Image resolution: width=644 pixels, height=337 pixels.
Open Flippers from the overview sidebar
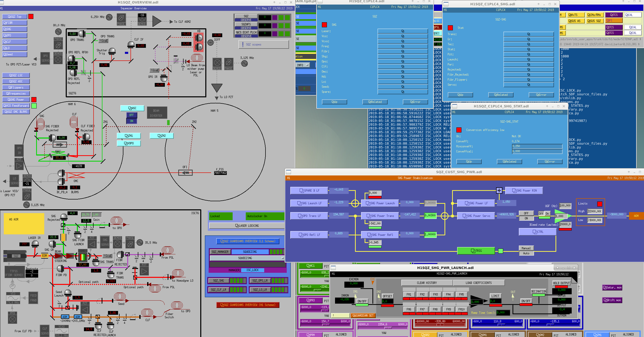(16, 87)
